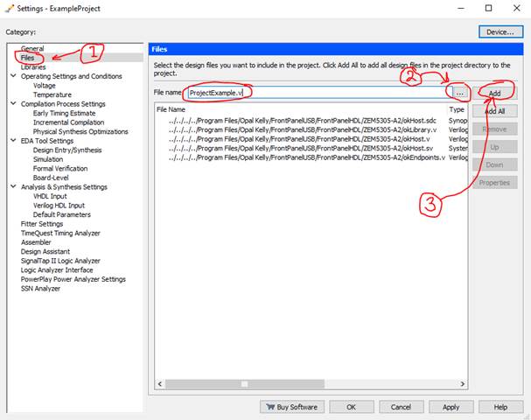Image resolution: width=531 pixels, height=420 pixels.
Task: Select Early Timing Estimate
Action: (64, 113)
